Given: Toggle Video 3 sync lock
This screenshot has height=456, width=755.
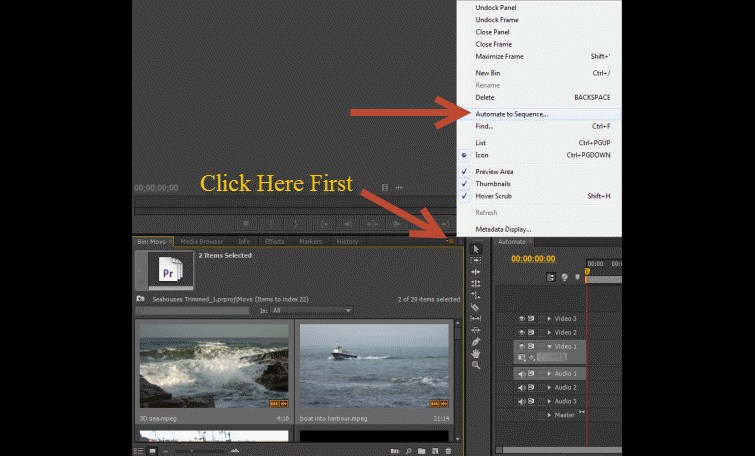Looking at the screenshot, I should [x=531, y=319].
